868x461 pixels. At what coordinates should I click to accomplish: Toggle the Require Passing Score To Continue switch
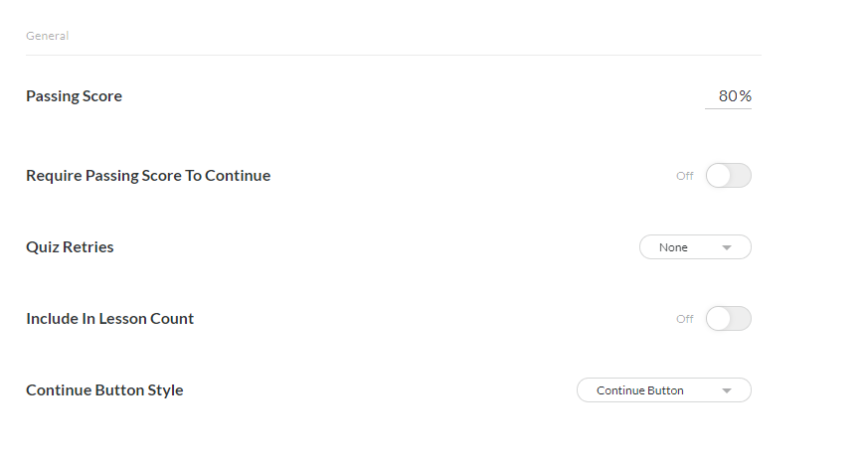click(x=728, y=176)
